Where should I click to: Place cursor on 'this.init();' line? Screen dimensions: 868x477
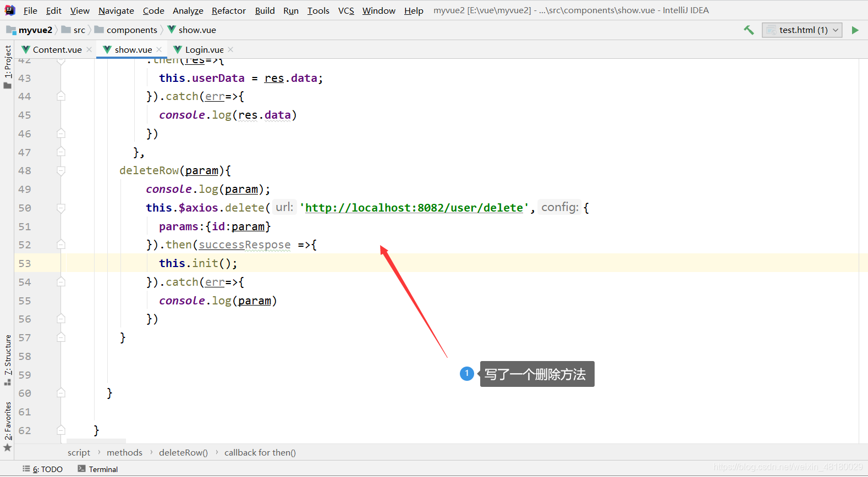pos(198,263)
